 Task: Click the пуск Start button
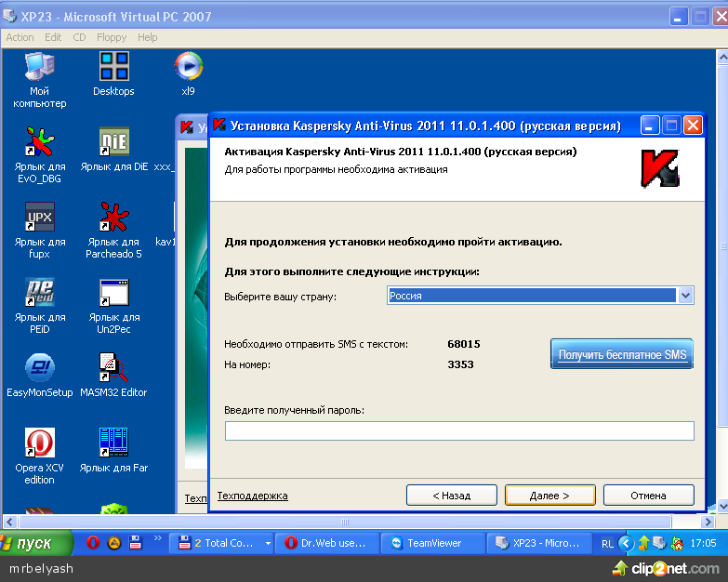tap(36, 543)
